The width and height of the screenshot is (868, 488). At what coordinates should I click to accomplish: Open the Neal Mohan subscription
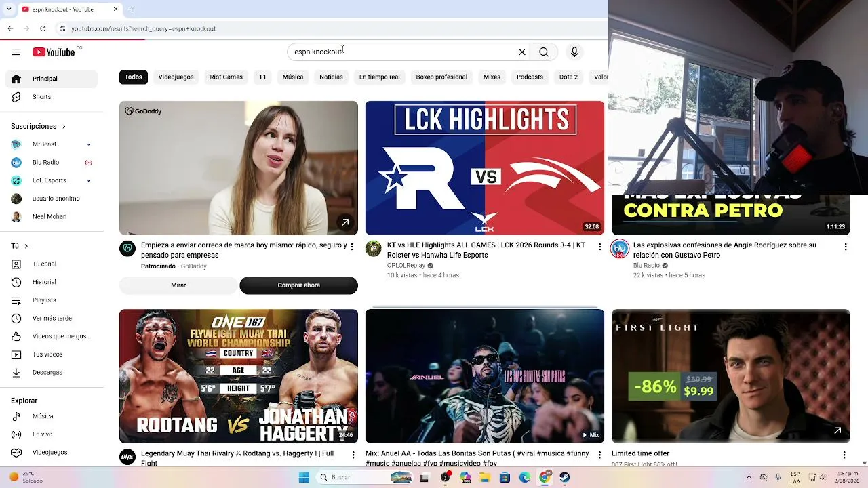52,217
